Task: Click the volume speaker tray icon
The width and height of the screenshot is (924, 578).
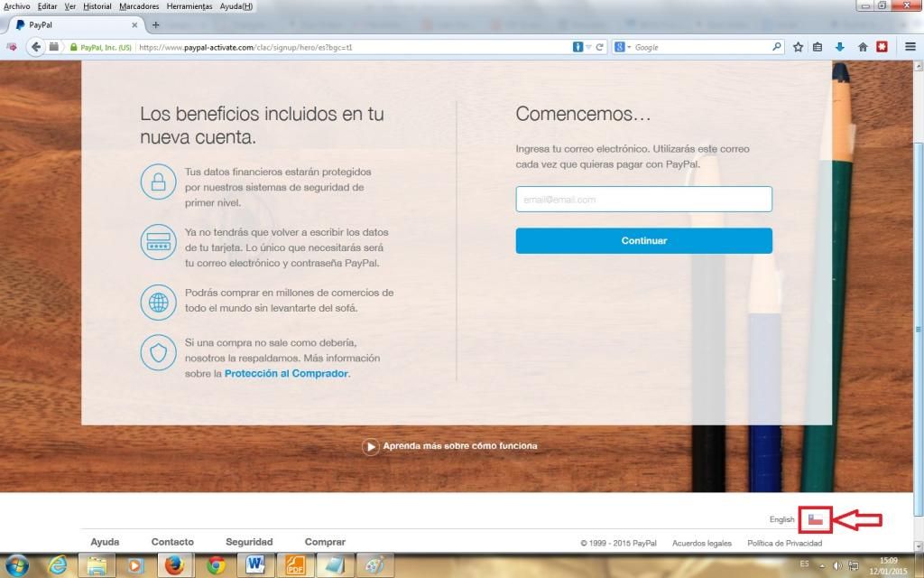Action: click(837, 566)
